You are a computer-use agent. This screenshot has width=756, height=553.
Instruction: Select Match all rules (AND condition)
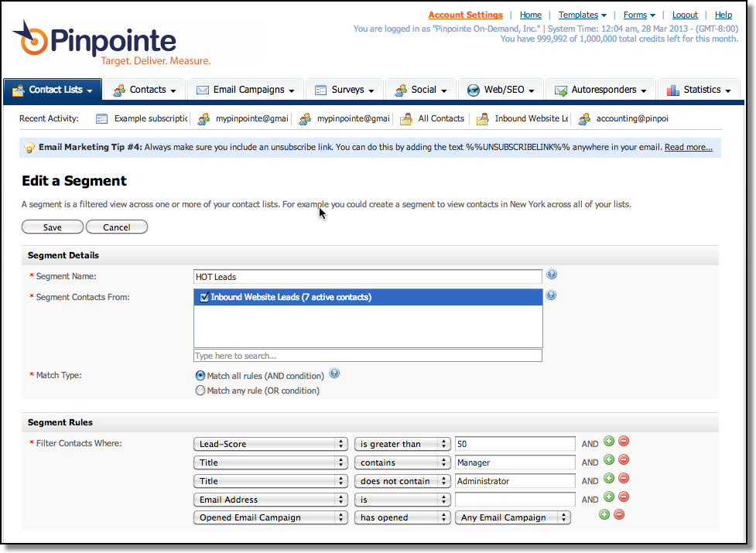[x=200, y=375]
